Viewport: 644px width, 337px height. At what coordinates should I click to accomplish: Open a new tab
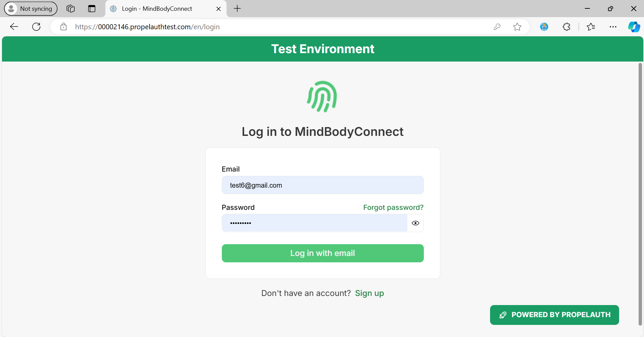(237, 9)
